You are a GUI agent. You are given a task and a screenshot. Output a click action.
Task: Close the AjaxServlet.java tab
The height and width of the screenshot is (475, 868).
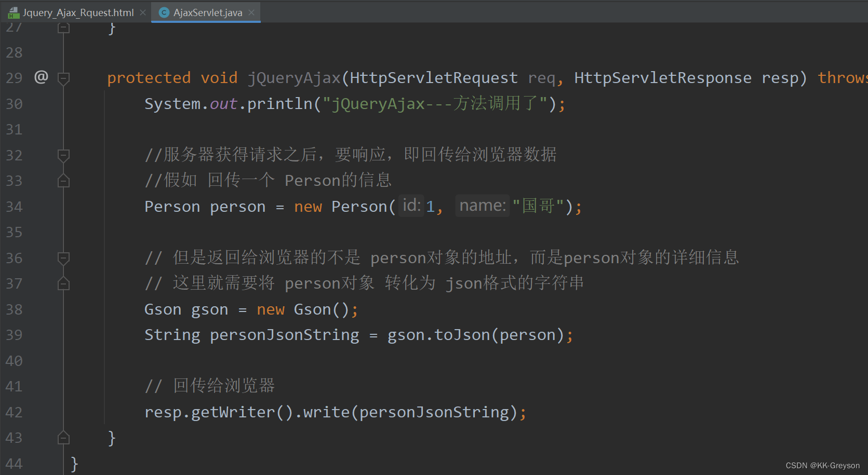click(251, 12)
